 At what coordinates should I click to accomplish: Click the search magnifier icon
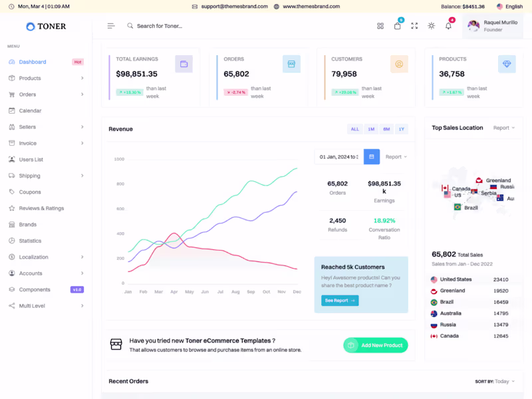tap(130, 26)
